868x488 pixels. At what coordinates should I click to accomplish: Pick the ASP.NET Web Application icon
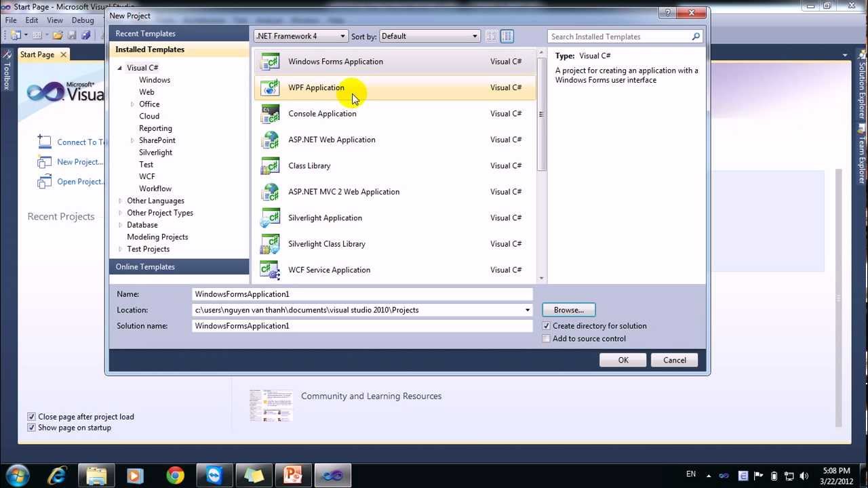tap(270, 140)
